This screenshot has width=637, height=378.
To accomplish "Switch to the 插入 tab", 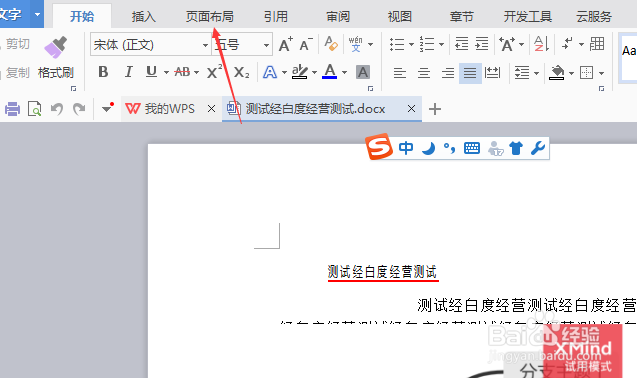I will pos(144,17).
